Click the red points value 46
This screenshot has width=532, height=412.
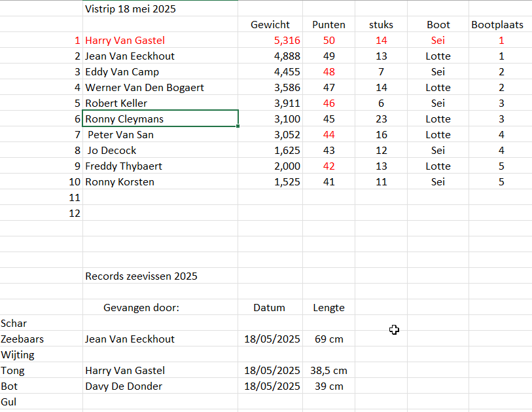pos(328,103)
